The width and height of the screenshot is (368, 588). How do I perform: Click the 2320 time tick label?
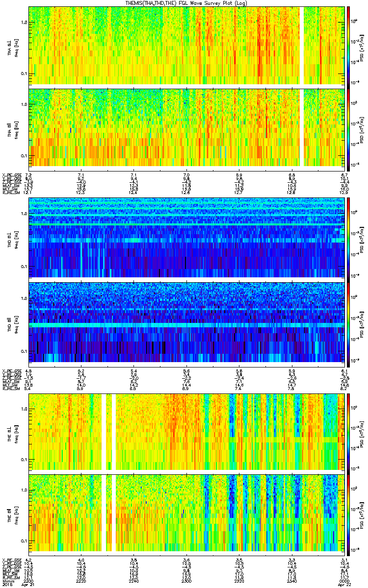239,581
